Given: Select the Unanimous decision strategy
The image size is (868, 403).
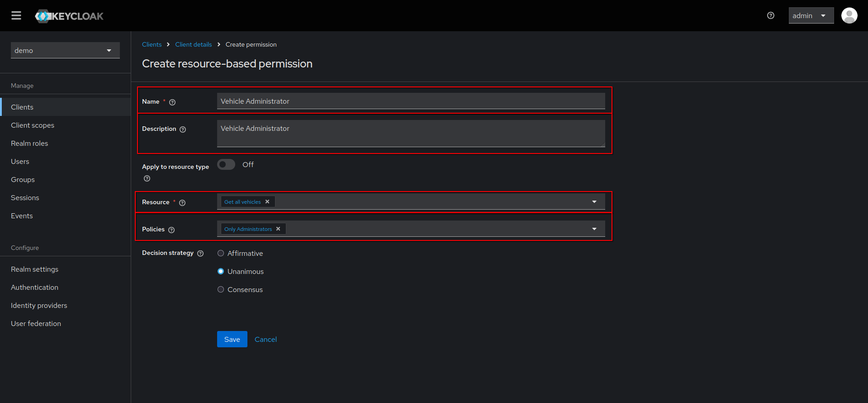Looking at the screenshot, I should tap(221, 271).
